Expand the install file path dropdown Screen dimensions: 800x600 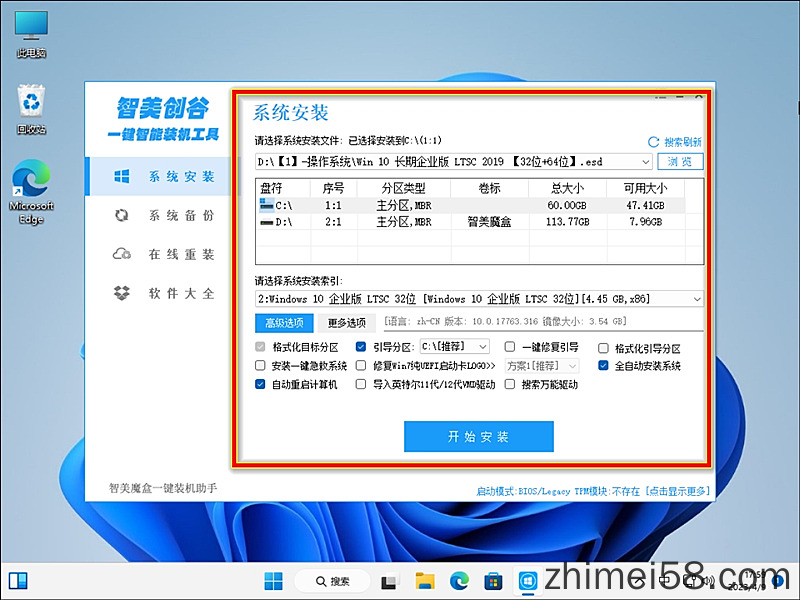tap(645, 162)
